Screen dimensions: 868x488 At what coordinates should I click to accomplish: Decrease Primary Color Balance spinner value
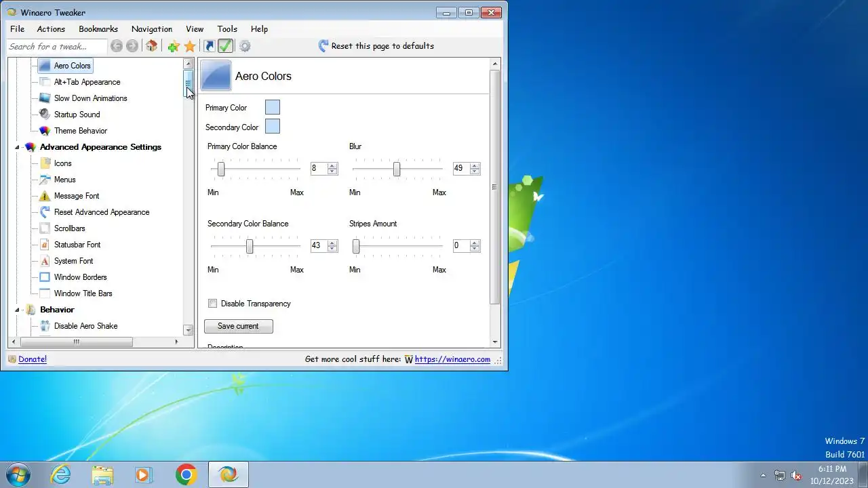[332, 171]
